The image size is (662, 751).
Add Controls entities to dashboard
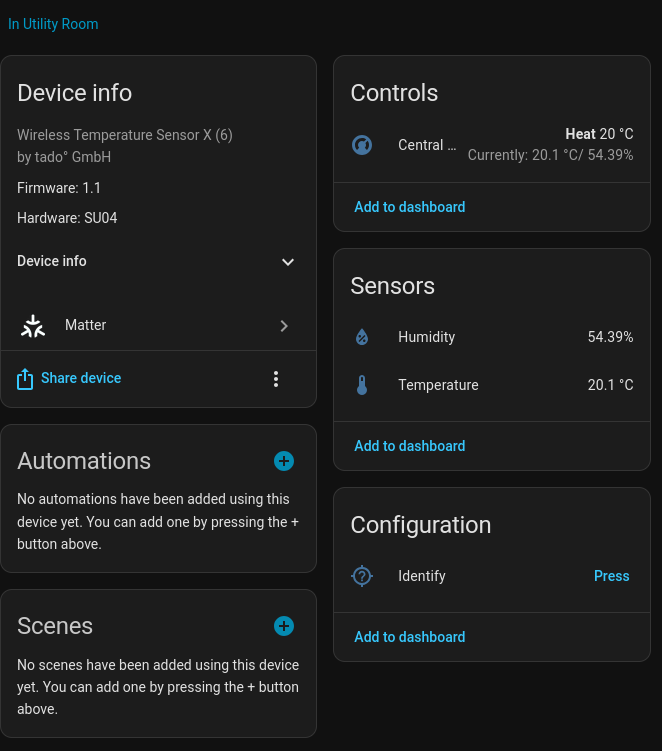[410, 207]
